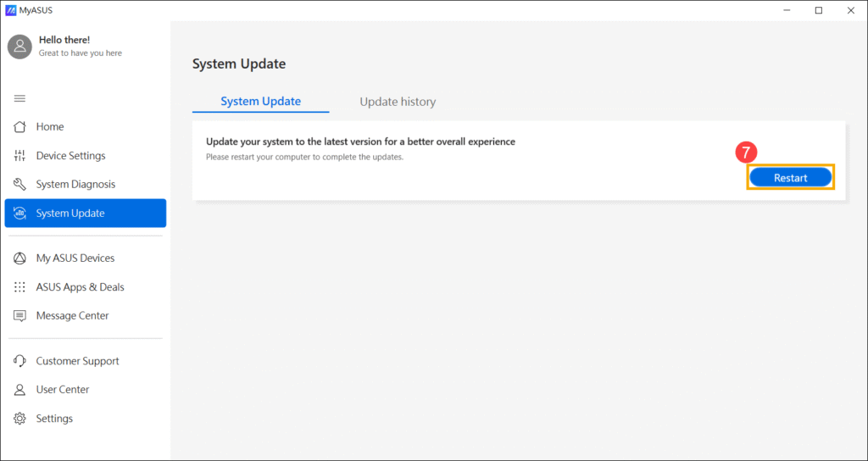Open My ASUS Devices icon
The height and width of the screenshot is (461, 868).
(19, 258)
